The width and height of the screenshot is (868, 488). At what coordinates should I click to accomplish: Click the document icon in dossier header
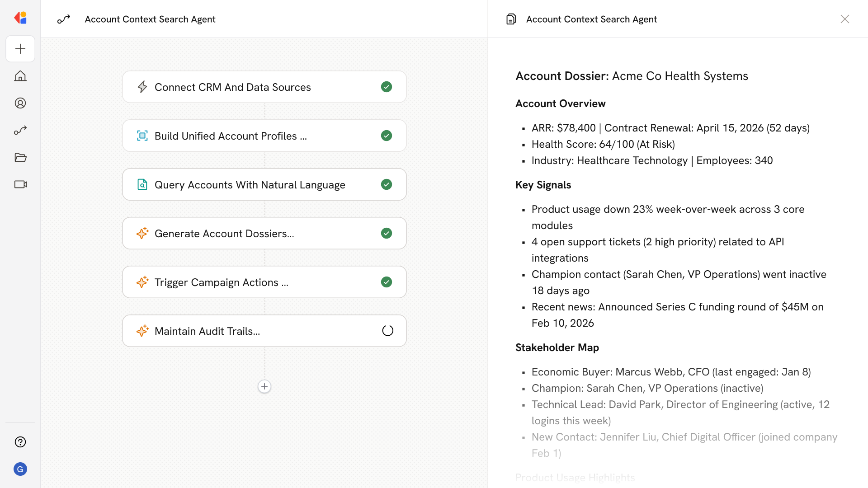pyautogui.click(x=511, y=19)
